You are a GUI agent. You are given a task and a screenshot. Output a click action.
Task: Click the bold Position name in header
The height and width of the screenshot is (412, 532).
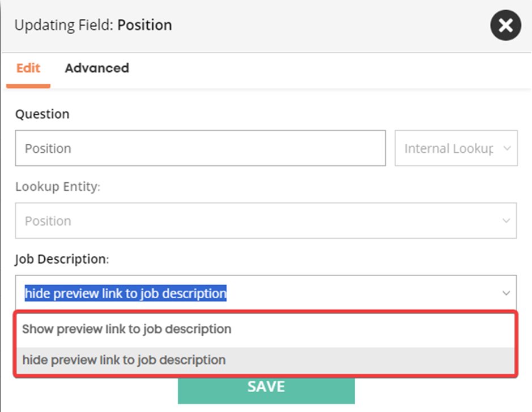click(x=145, y=25)
